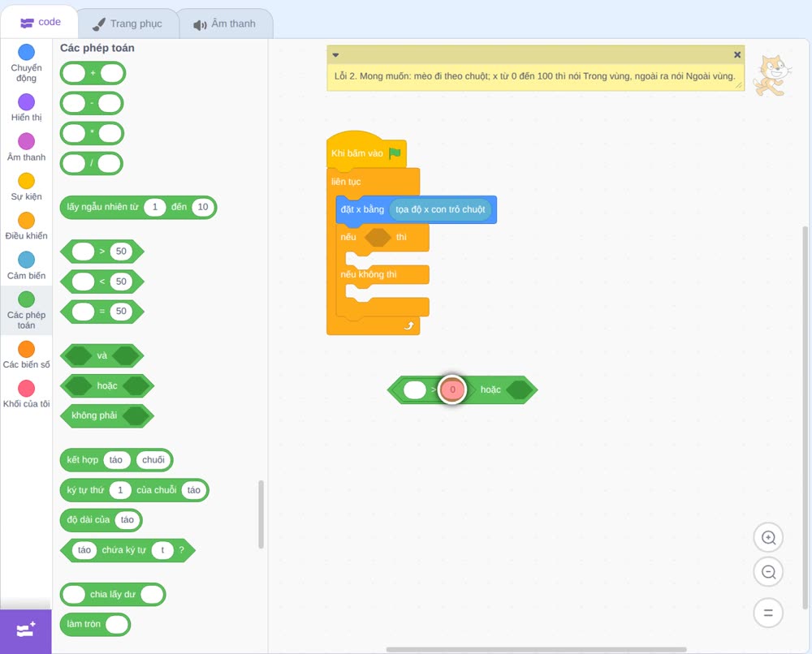Viewport: 812px width, 654px height.
Task: Zoom in on the workspace
Action: pyautogui.click(x=768, y=538)
